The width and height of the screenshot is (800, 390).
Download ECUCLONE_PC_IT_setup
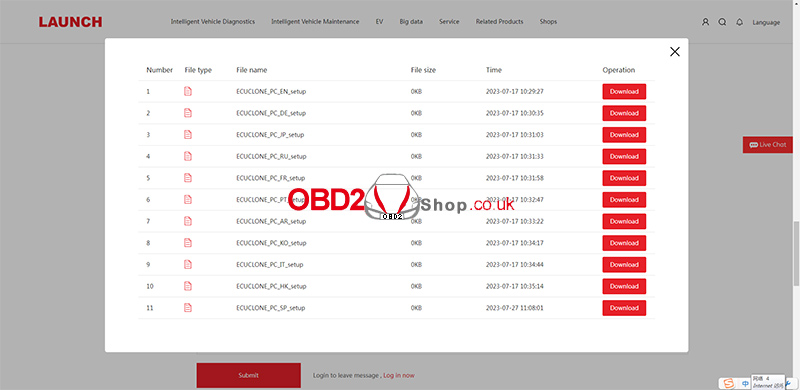pyautogui.click(x=624, y=264)
